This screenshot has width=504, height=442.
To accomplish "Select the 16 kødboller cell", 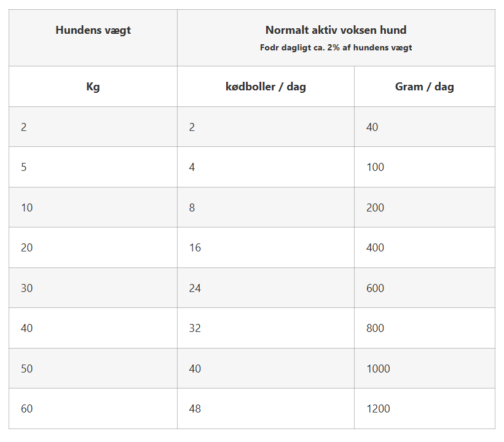I will pyautogui.click(x=266, y=248).
